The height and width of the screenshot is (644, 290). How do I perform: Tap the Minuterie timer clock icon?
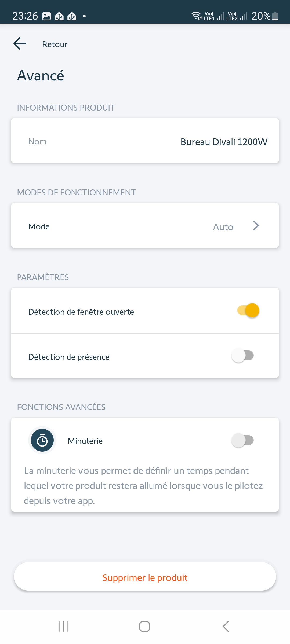pyautogui.click(x=42, y=440)
